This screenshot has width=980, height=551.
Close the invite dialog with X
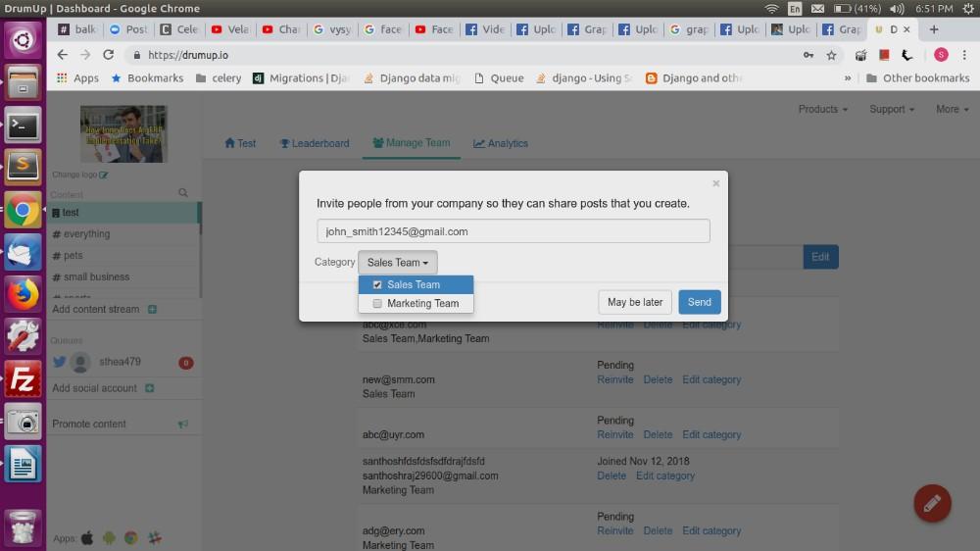(716, 183)
